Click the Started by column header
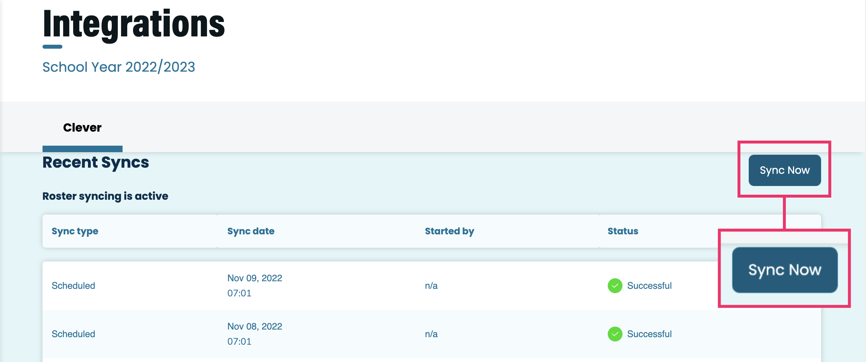868x362 pixels. pos(449,231)
